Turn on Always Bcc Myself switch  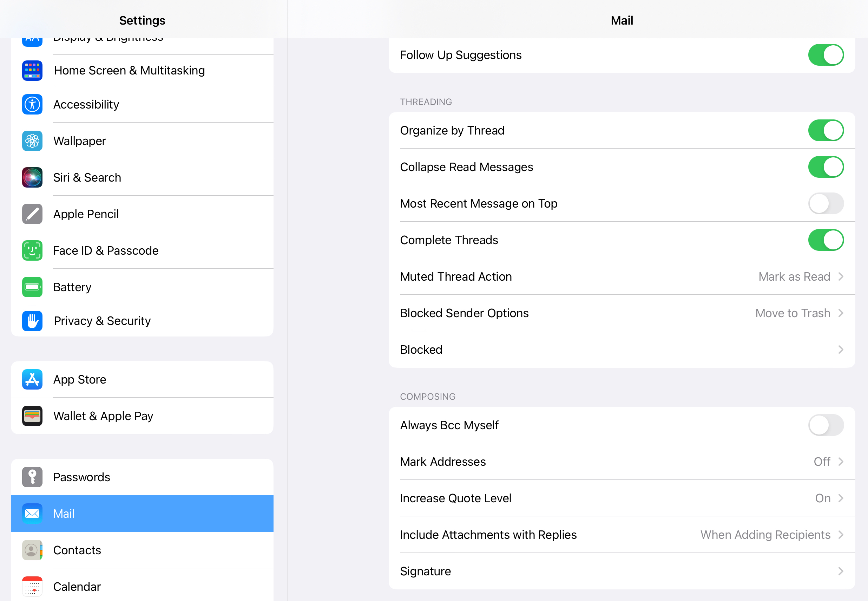826,425
